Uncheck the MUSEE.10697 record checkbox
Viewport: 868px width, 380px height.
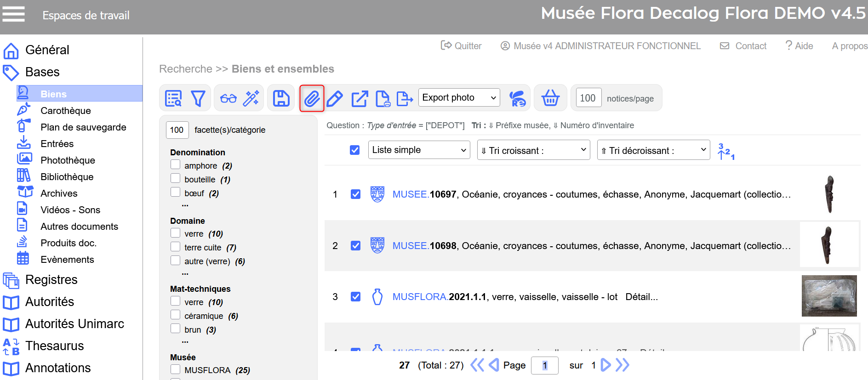(x=355, y=194)
